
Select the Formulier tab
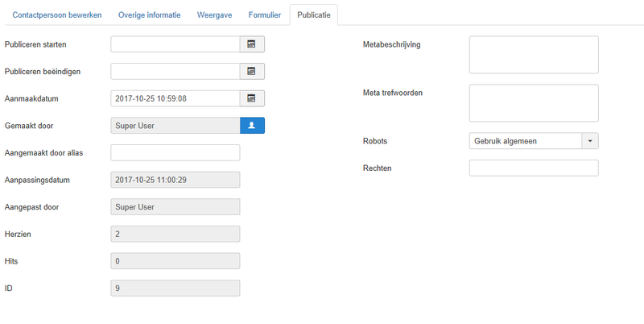pos(265,15)
